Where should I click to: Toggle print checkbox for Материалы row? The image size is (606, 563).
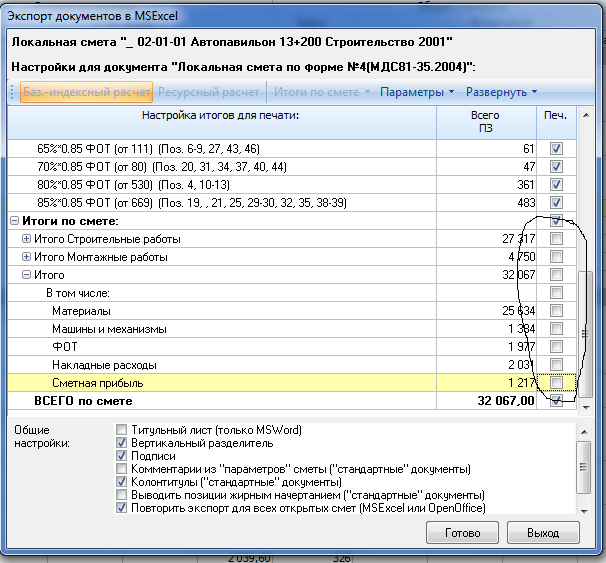point(556,311)
